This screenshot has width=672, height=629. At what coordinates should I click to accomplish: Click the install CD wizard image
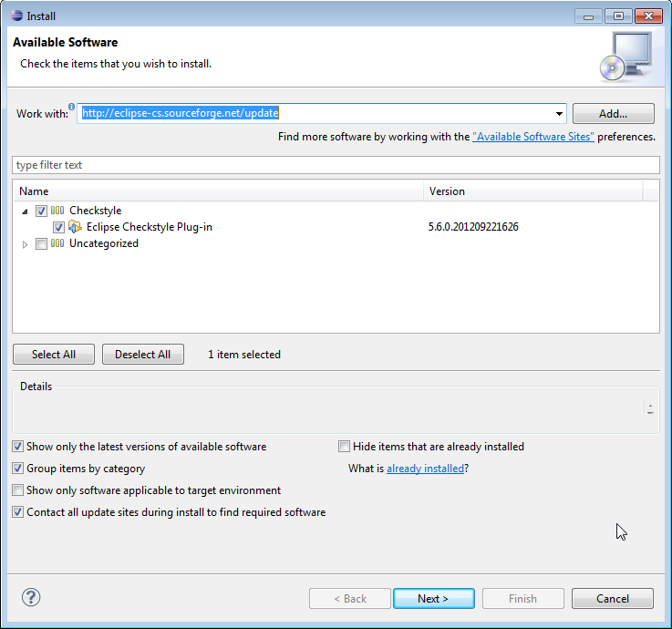(626, 55)
